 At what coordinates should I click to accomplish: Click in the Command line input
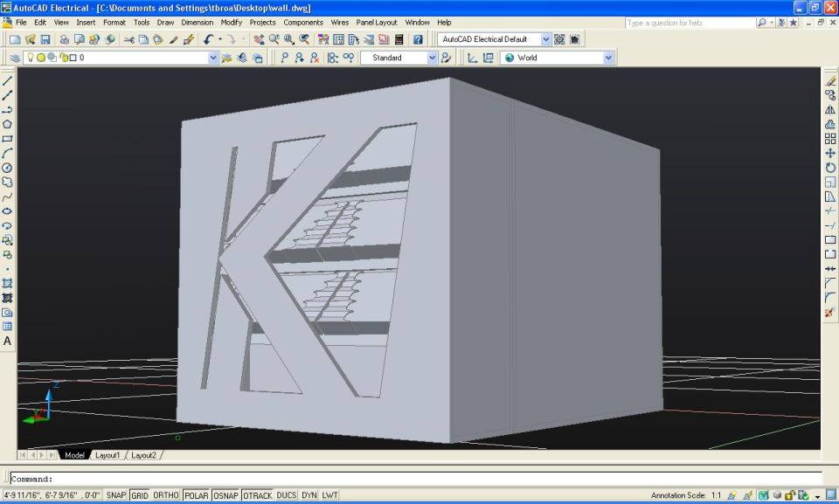tap(416, 479)
